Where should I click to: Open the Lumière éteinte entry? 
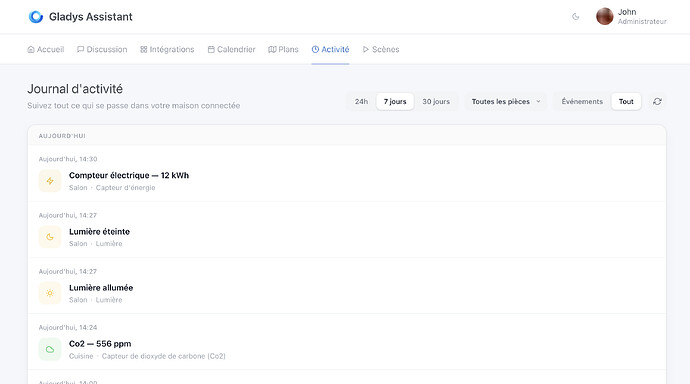(347, 230)
